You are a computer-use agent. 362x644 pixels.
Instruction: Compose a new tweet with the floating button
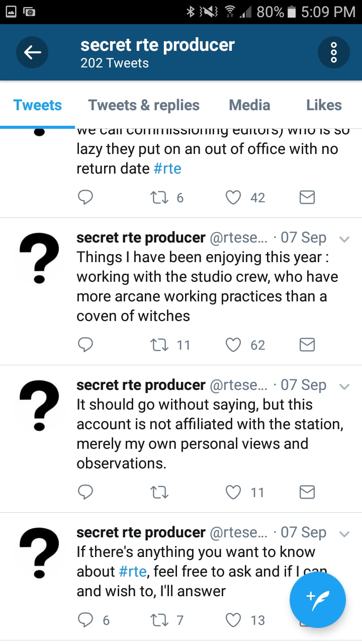pos(318,600)
